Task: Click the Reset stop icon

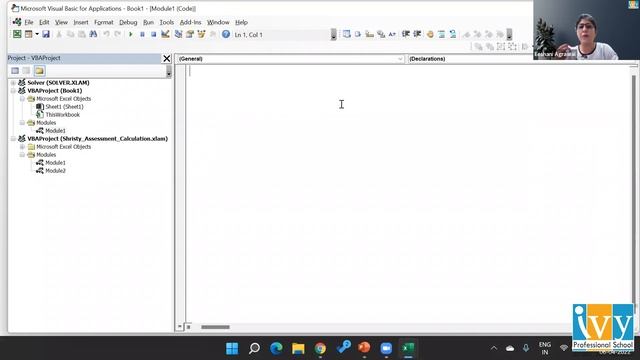Action: tap(153, 34)
